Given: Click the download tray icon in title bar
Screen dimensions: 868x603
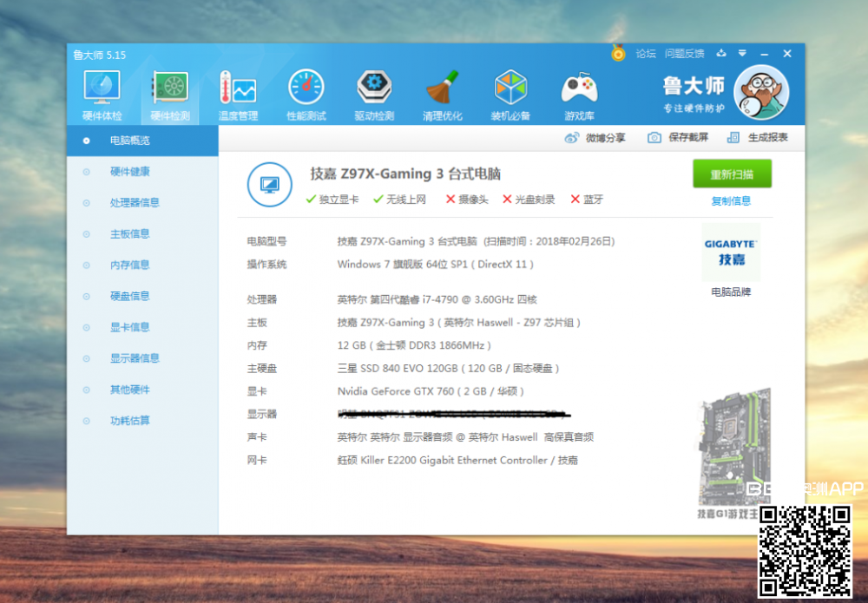Looking at the screenshot, I should 721,54.
